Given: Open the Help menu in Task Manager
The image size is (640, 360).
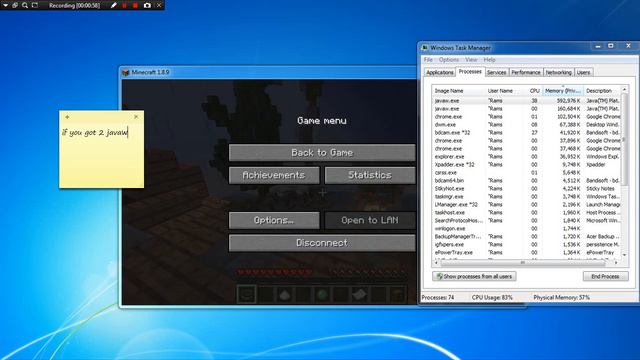Looking at the screenshot, I should point(489,60).
